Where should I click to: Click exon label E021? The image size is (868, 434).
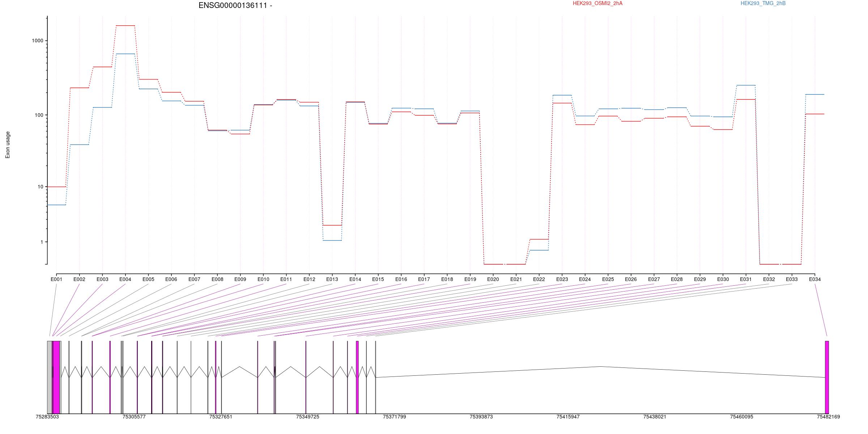[516, 279]
